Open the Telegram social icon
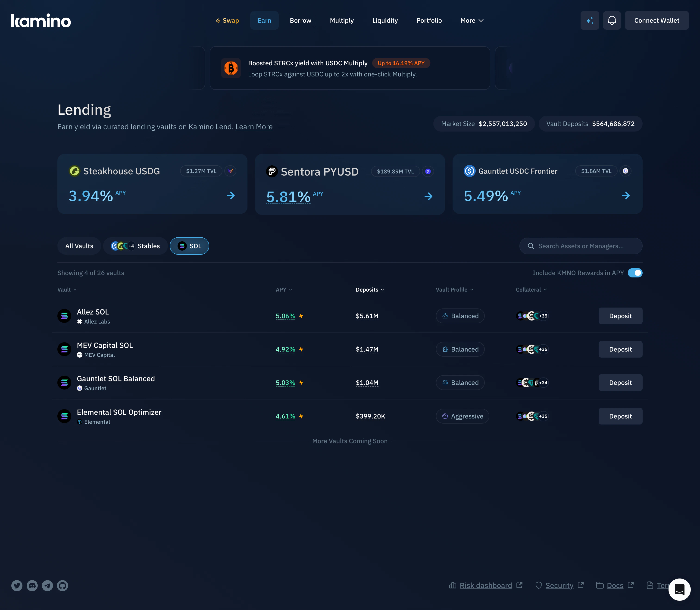 (47, 585)
